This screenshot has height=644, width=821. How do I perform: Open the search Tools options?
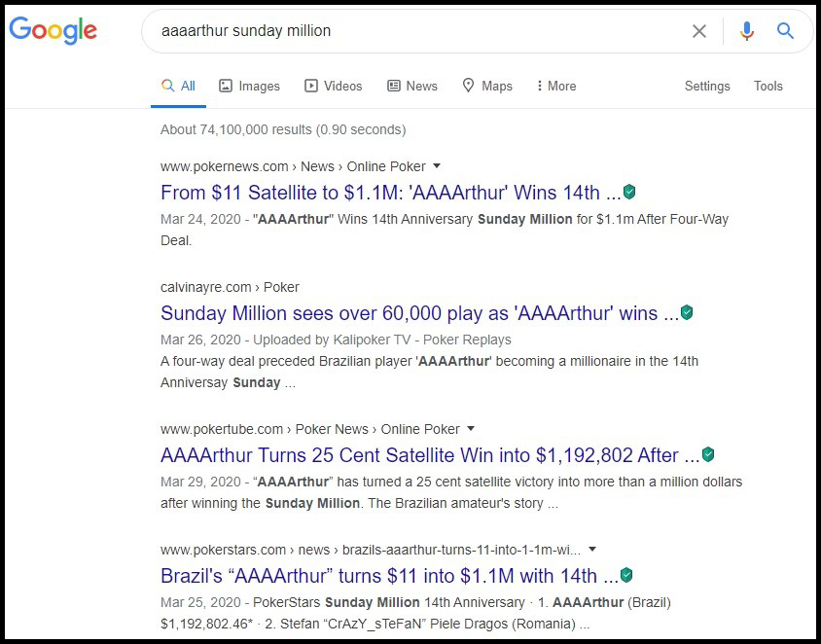[x=767, y=86]
